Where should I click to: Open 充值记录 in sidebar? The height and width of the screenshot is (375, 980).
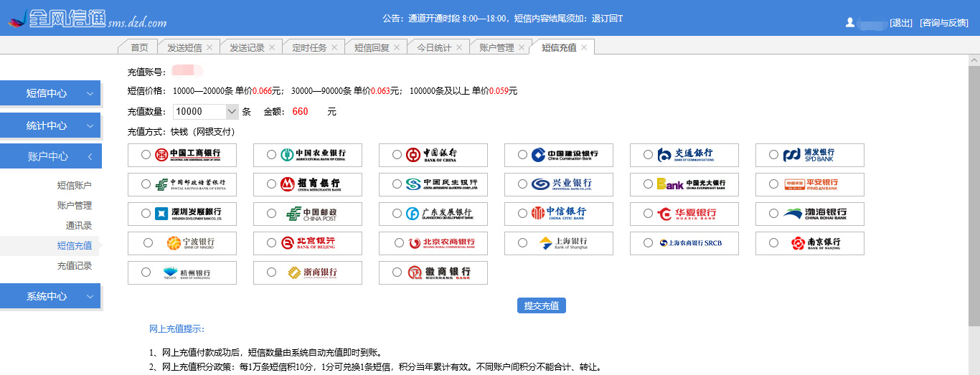75,265
